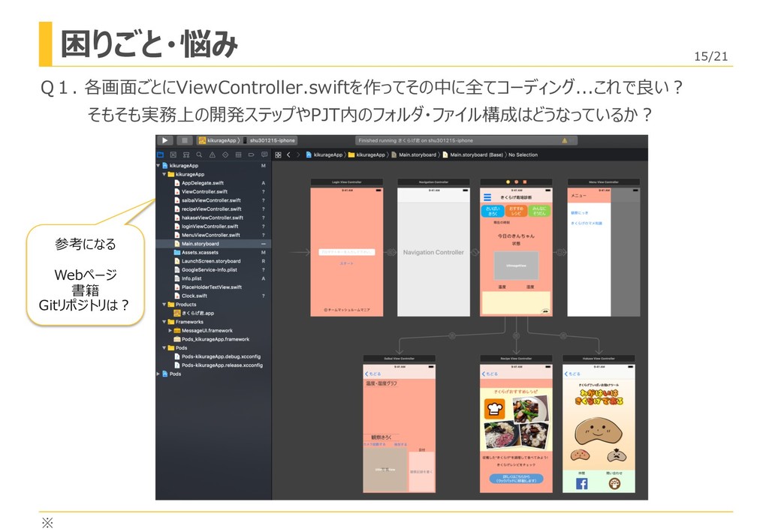Viewport: 769px width, 532px height.
Task: Select Pods_kikurageApp.framework item
Action: tap(212, 339)
